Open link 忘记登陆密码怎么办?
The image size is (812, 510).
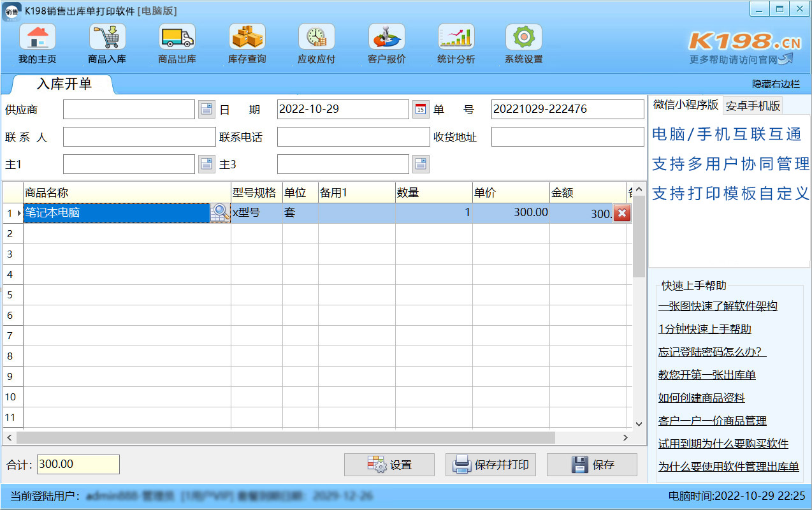point(712,352)
